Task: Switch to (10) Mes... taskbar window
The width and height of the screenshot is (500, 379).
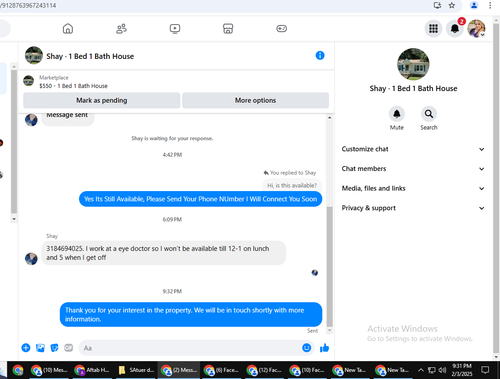Action: click(50, 370)
